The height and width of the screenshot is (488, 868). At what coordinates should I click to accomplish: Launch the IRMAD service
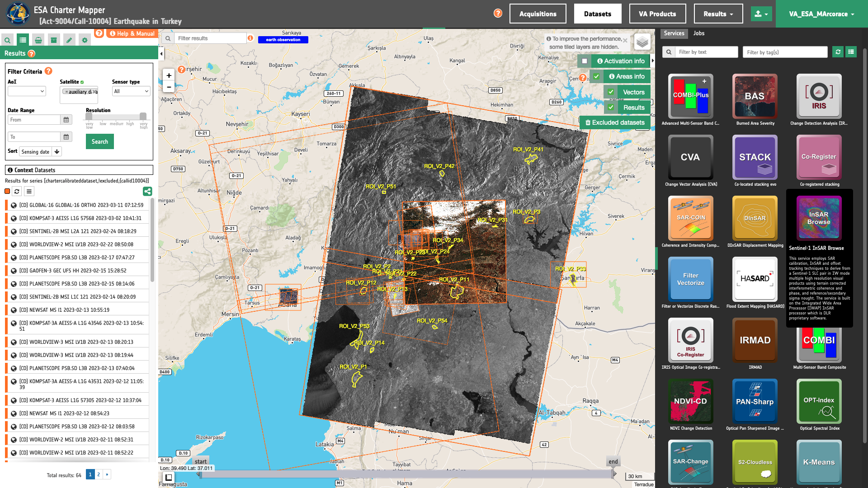[x=755, y=340]
